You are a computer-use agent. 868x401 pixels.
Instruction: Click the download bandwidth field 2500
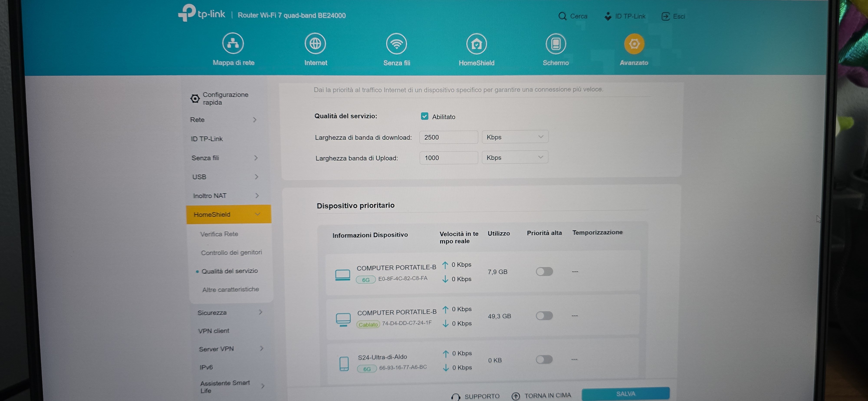coord(449,137)
